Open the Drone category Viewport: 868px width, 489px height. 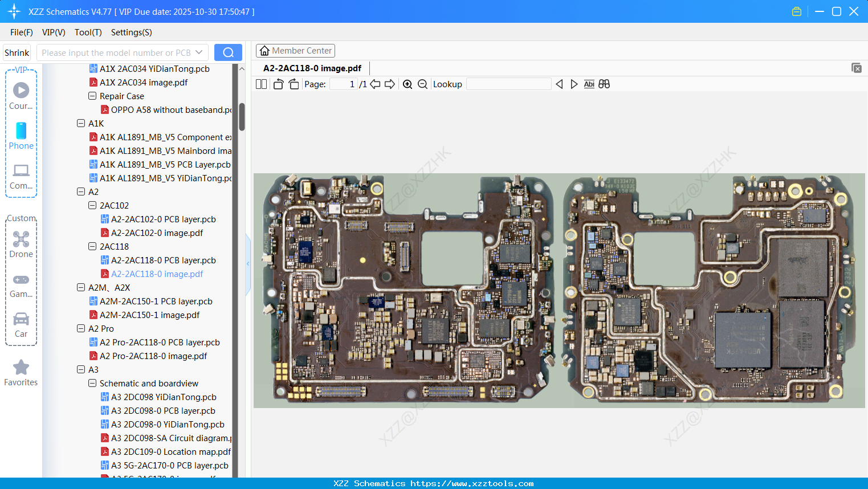click(21, 244)
